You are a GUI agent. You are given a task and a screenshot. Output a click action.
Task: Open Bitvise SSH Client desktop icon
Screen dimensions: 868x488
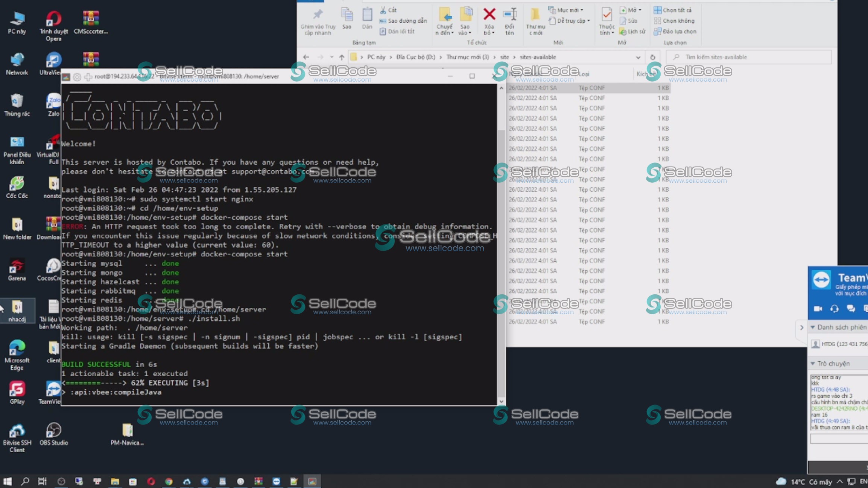[17, 431]
